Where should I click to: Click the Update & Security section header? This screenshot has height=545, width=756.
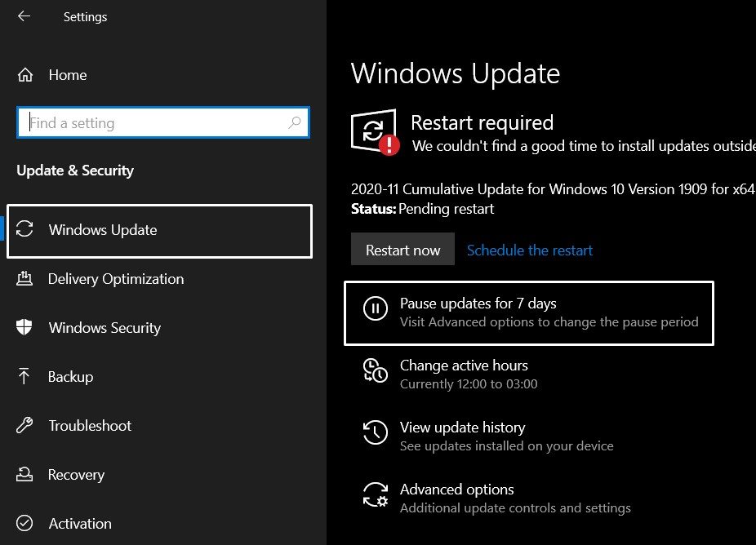[75, 170]
